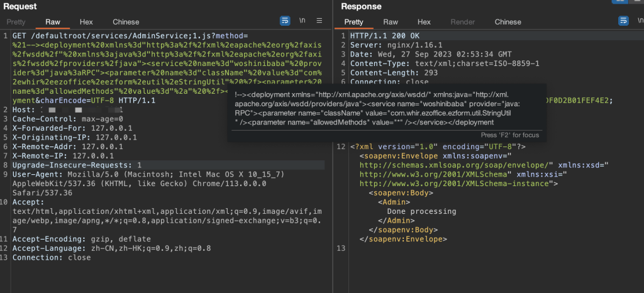The width and height of the screenshot is (644, 293).
Task: Click the closing </soapenv:Envelope> tag
Action: (403, 240)
